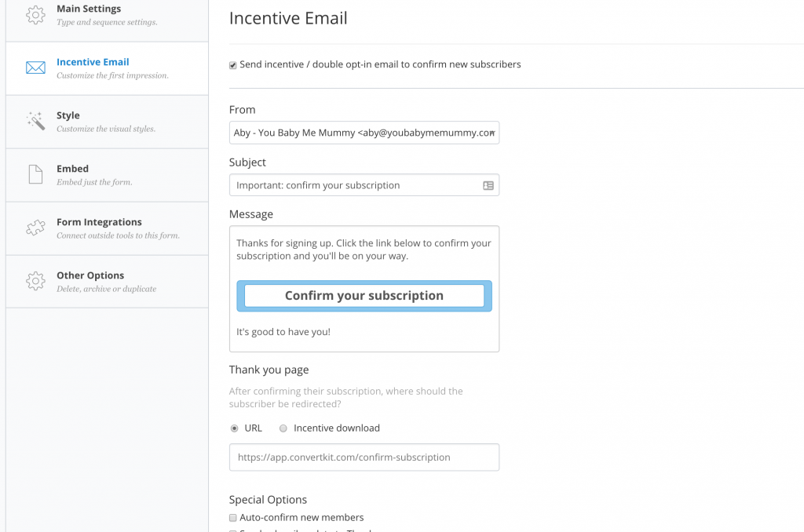
Task: Open the Embed section
Action: (x=107, y=175)
